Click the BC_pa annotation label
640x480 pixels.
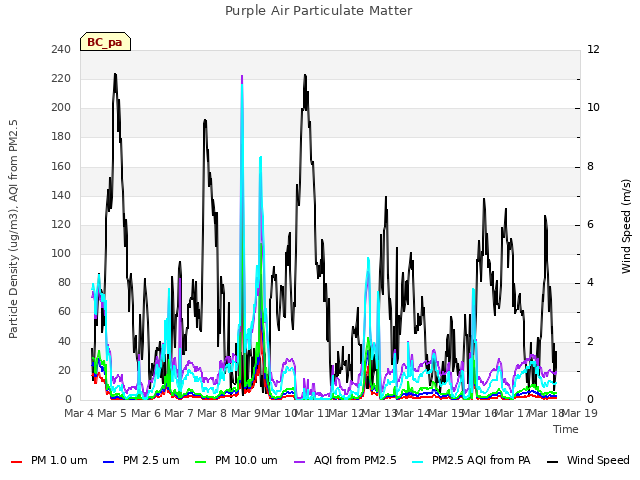[105, 42]
